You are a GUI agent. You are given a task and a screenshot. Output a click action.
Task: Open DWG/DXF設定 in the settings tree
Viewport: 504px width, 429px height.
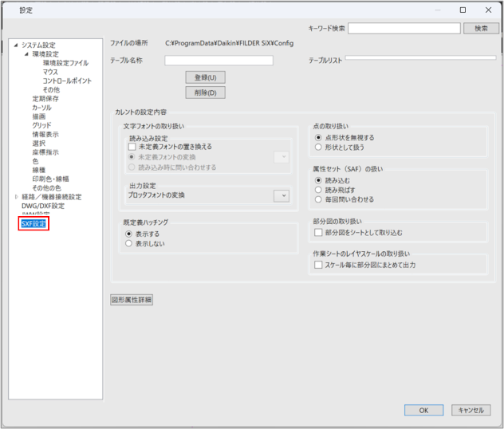[42, 206]
